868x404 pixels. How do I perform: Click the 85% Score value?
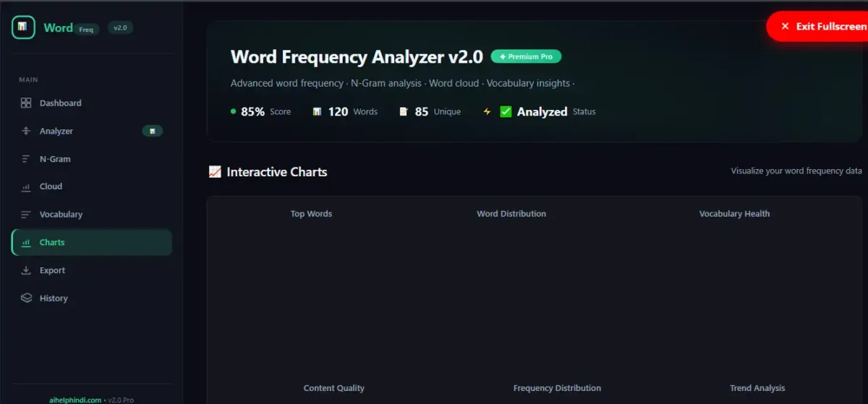click(x=253, y=112)
